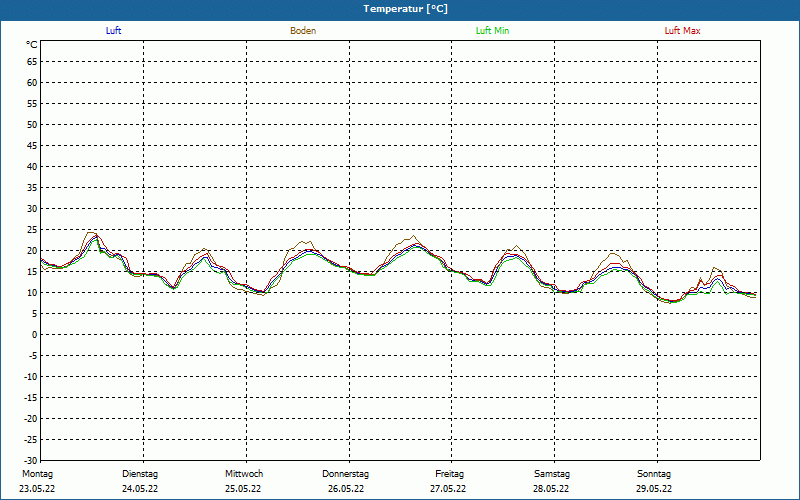Click the Mittwoch day label
800x500 pixels.
pyautogui.click(x=244, y=474)
